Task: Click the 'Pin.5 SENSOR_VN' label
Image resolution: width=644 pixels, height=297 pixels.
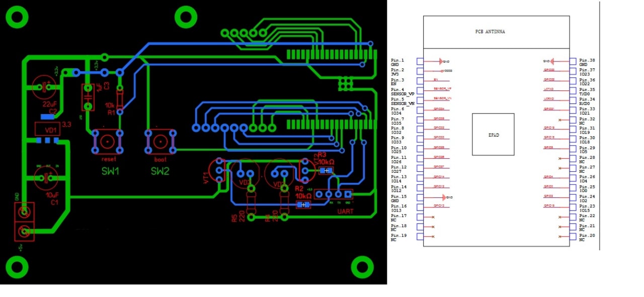Action: click(403, 102)
